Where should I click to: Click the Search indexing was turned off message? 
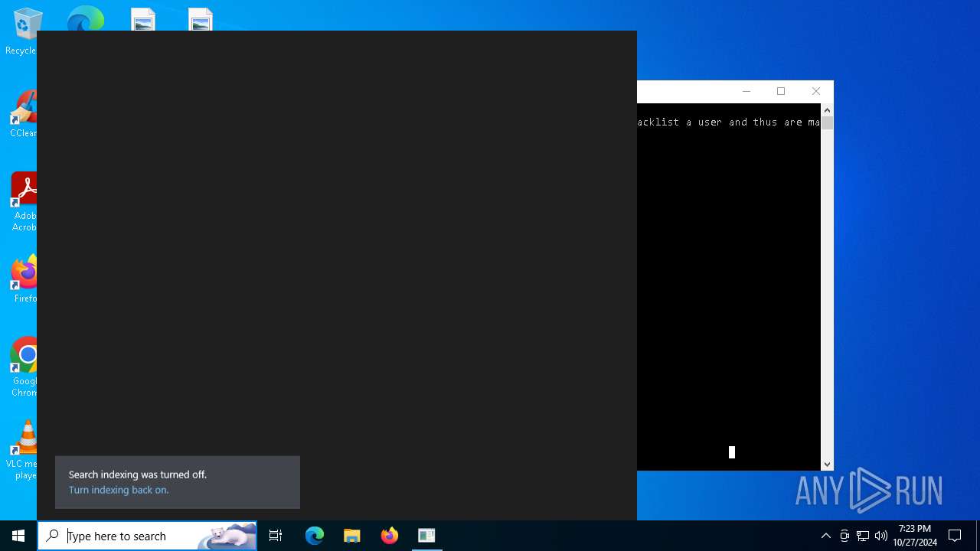[x=138, y=474]
